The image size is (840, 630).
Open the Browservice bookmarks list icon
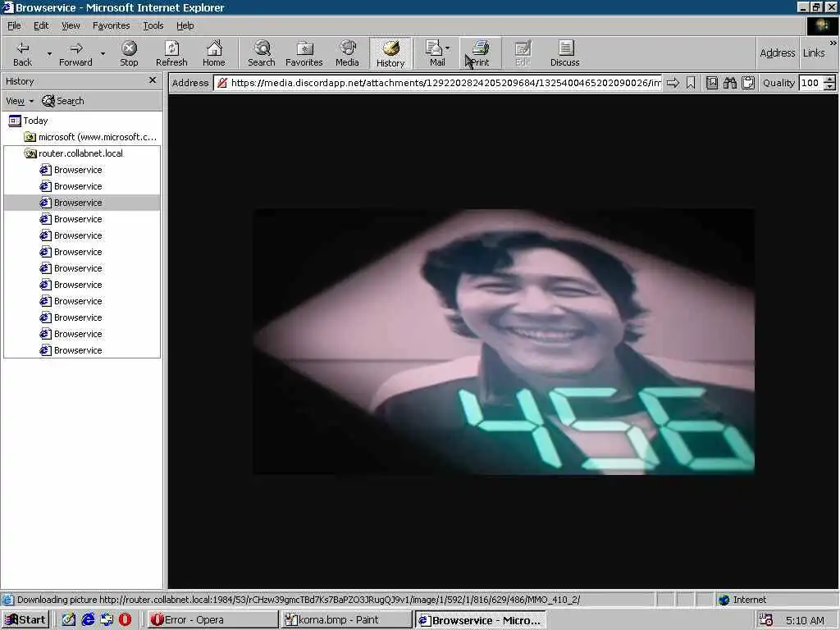(711, 83)
